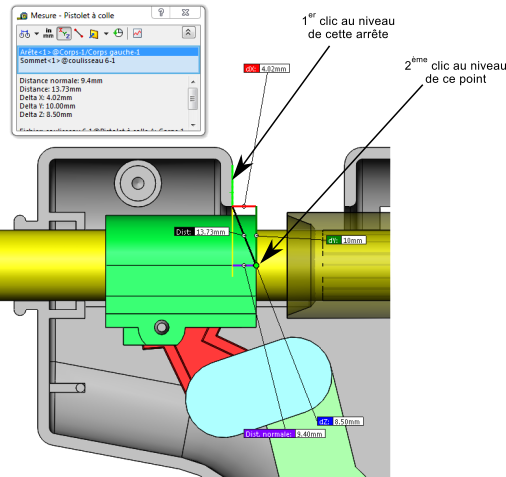Toggle the XYZ relative measurements button

(x=64, y=33)
